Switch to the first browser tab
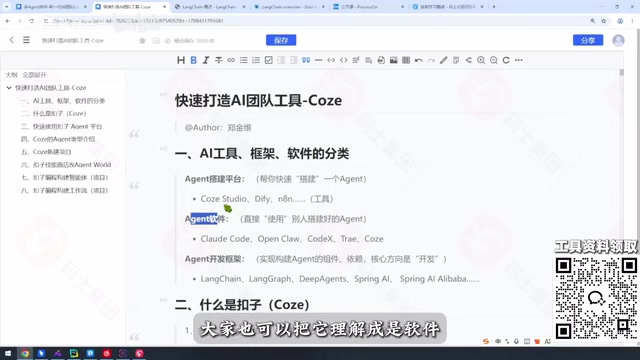 [x=51, y=7]
